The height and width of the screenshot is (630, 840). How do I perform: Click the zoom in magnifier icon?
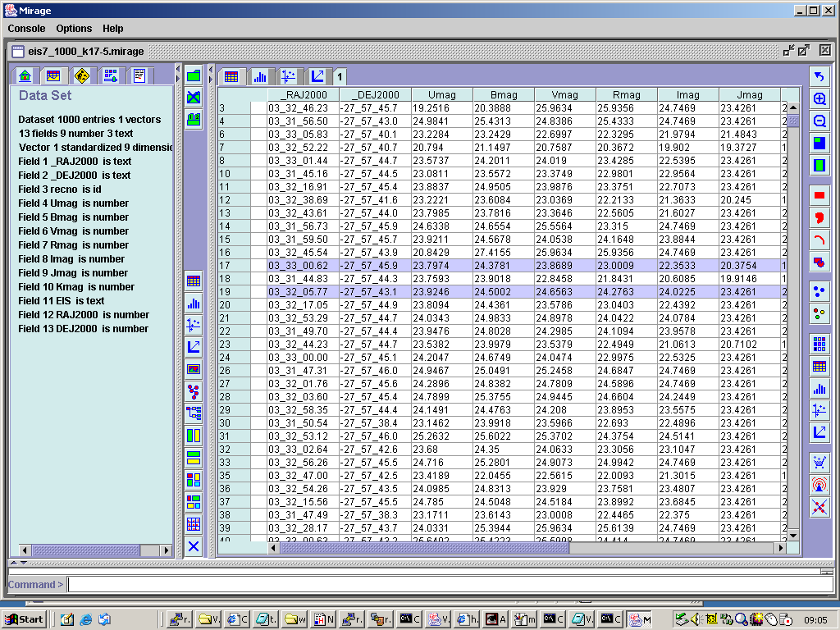coord(819,99)
